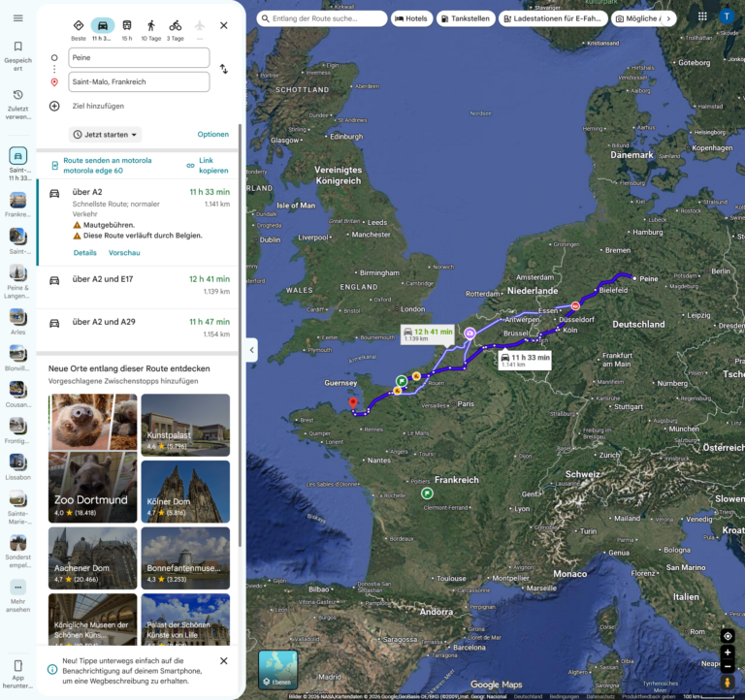The width and height of the screenshot is (745, 700).
Task: Click the 12 h 41 min map label
Action: tap(428, 334)
